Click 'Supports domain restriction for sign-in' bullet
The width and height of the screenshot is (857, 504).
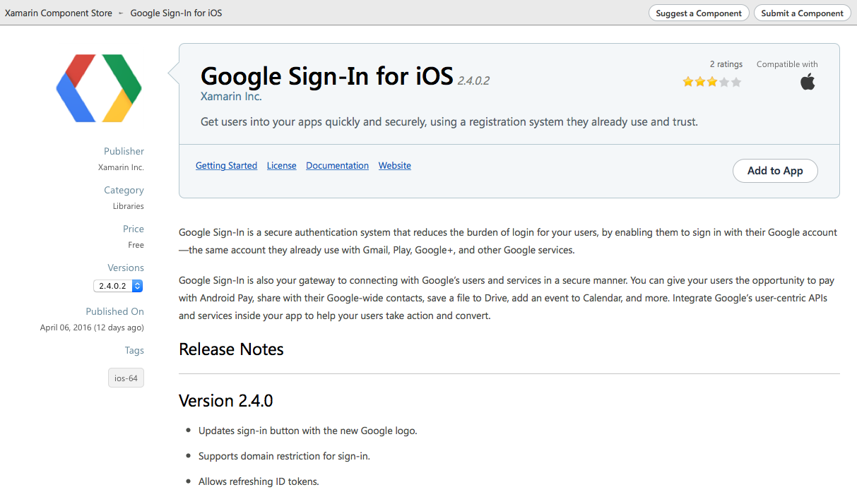[284, 456]
